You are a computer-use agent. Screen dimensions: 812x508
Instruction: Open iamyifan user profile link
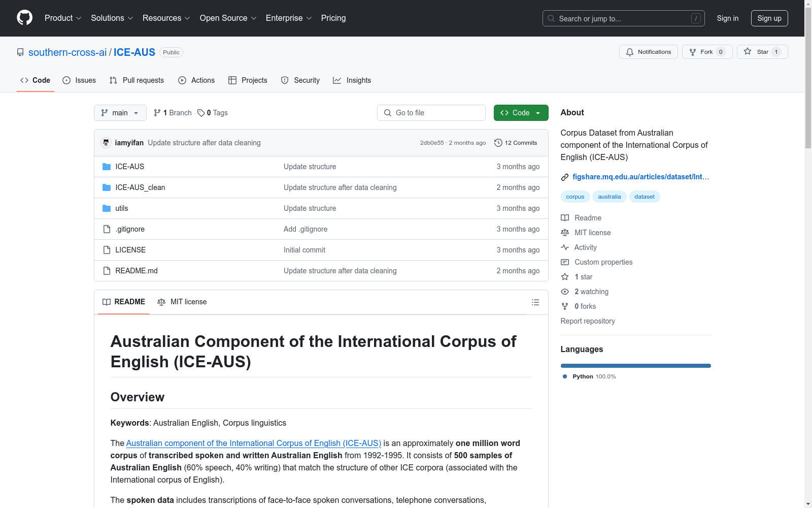pyautogui.click(x=129, y=143)
